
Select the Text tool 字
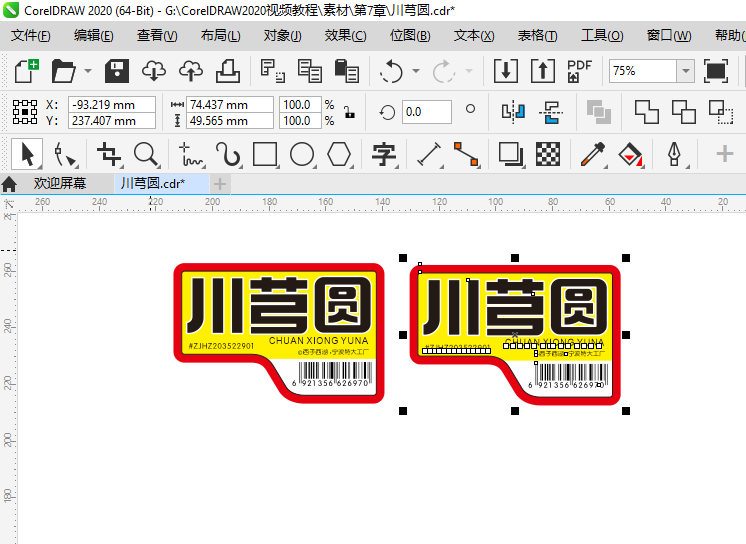(384, 154)
